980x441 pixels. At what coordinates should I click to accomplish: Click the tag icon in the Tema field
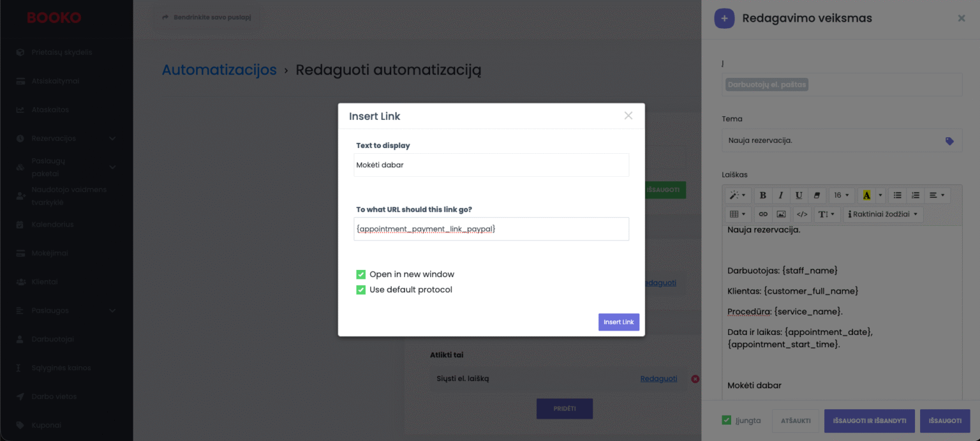[x=949, y=141]
